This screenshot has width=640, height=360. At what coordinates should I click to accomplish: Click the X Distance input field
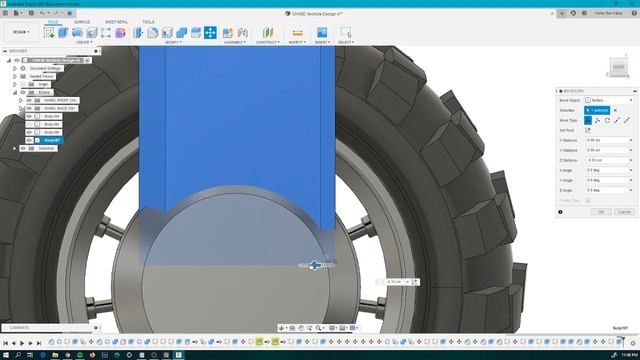[608, 140]
